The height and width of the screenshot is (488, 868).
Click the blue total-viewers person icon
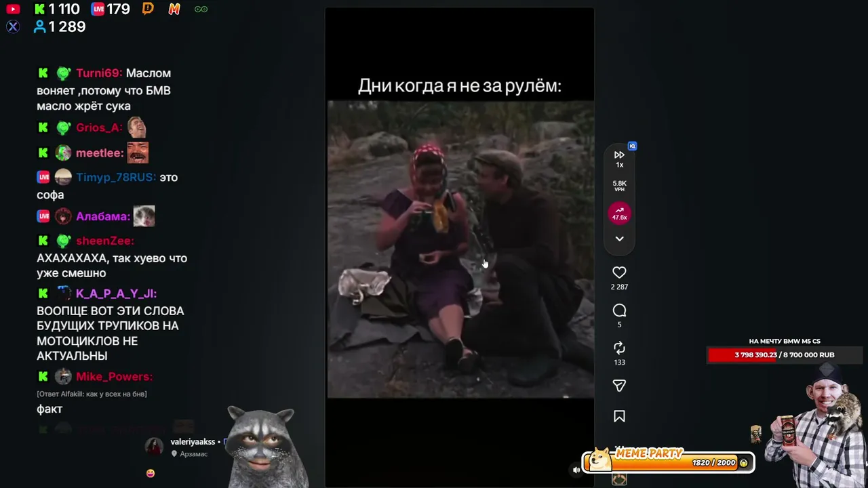[40, 27]
